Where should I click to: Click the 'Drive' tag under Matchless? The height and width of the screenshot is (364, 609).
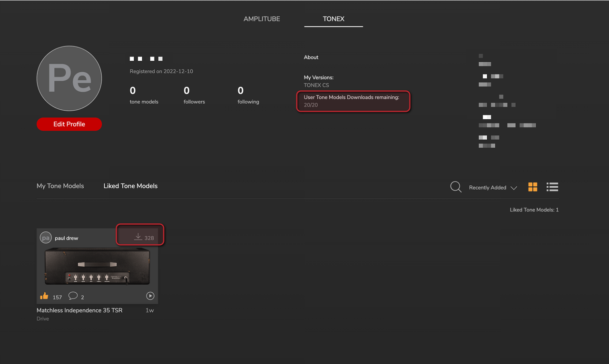pyautogui.click(x=43, y=319)
